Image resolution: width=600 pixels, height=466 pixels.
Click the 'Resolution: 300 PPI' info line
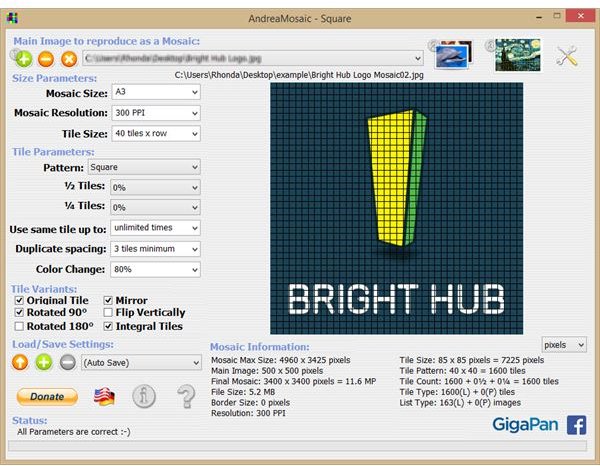[248, 413]
